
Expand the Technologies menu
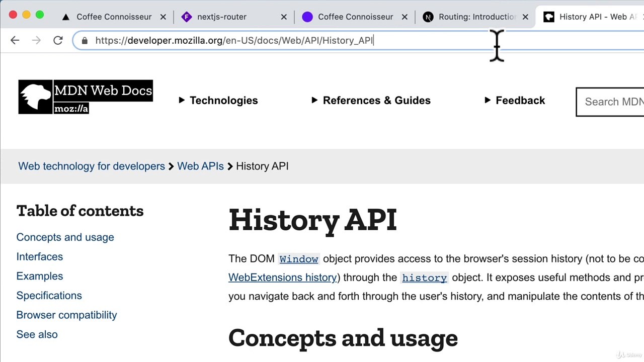[218, 100]
